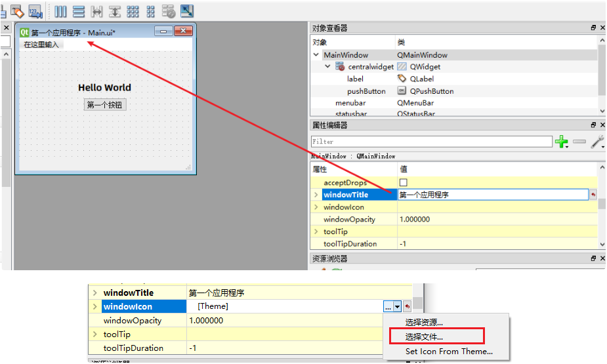Click the Lay Out Vertically toolbar icon

(78, 11)
